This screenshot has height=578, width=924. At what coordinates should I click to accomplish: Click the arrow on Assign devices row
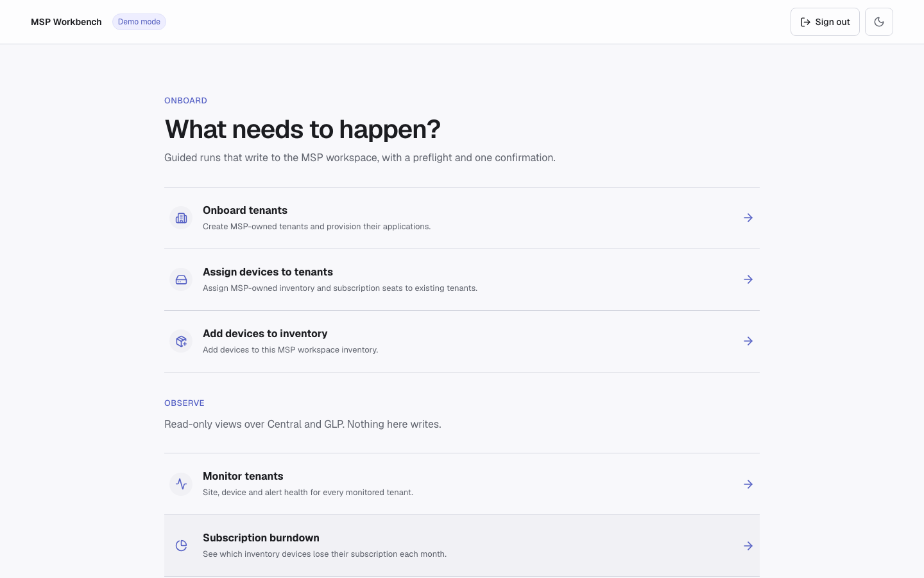(x=748, y=279)
